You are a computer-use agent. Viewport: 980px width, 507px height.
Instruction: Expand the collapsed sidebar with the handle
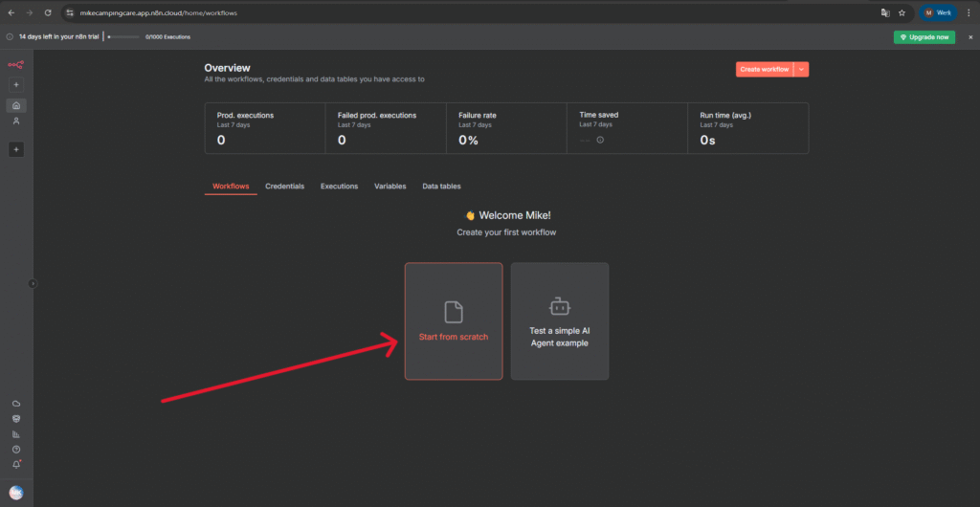33,283
